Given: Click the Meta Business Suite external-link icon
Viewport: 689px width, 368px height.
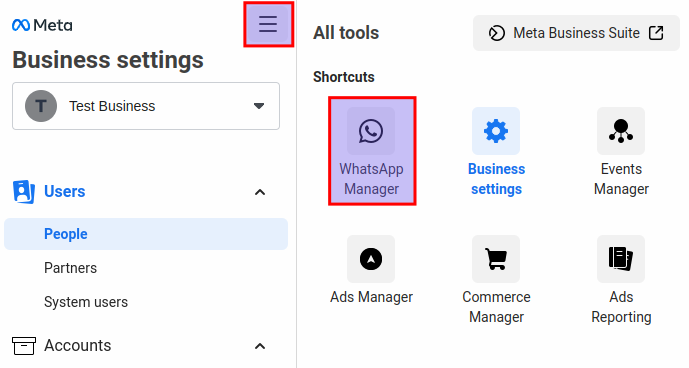Looking at the screenshot, I should [656, 33].
